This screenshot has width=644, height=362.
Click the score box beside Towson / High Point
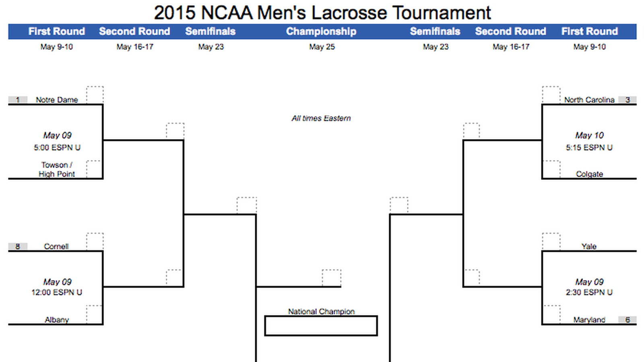tap(94, 169)
